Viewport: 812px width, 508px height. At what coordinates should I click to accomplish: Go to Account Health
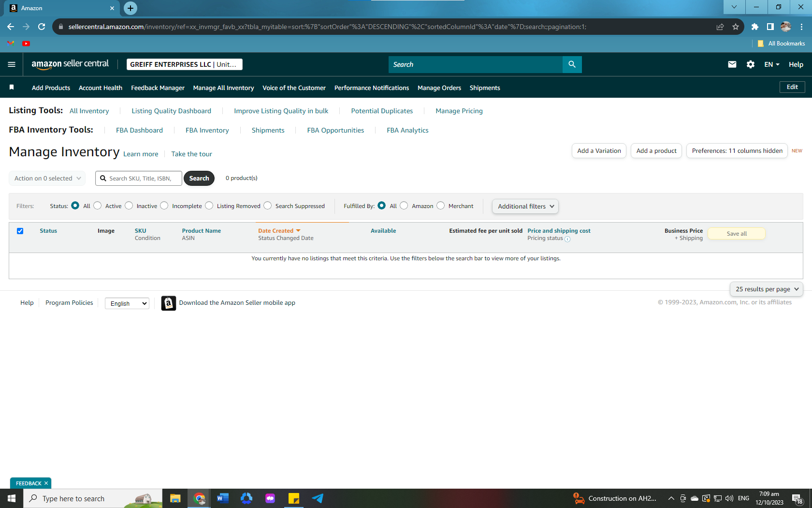pos(101,88)
